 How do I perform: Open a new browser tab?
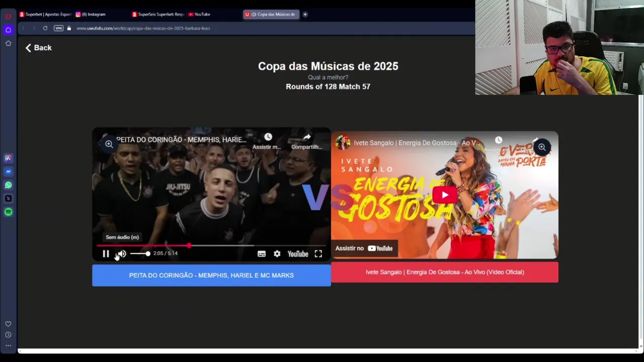coord(305,14)
